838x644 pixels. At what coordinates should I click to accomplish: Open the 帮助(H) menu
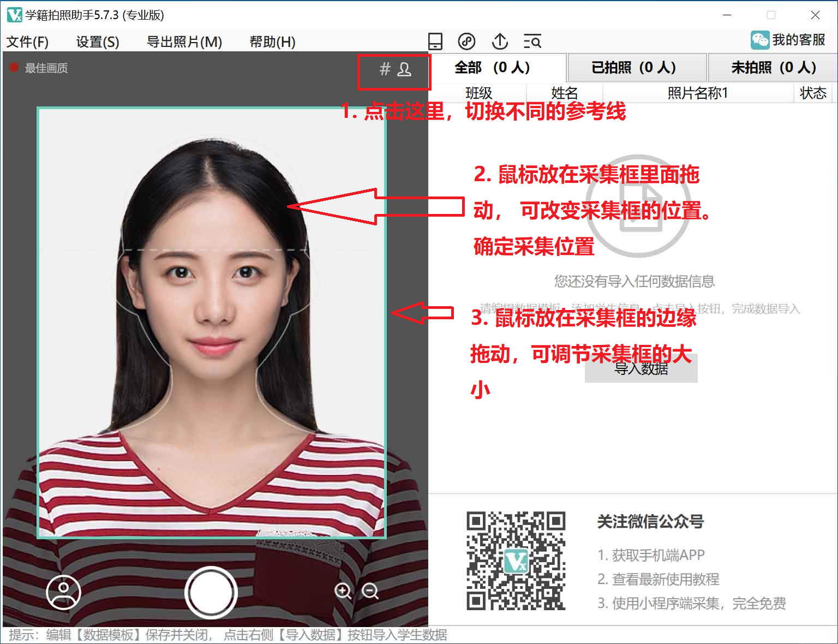(272, 42)
